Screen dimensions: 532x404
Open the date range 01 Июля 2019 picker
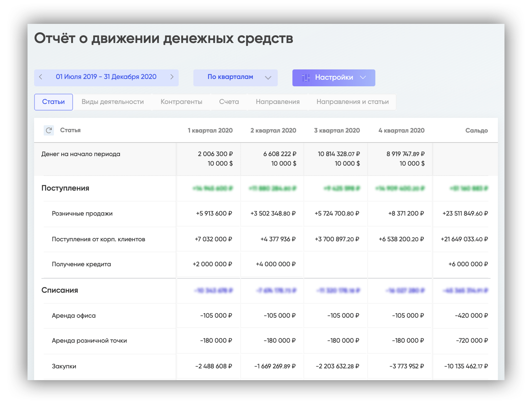pyautogui.click(x=106, y=77)
